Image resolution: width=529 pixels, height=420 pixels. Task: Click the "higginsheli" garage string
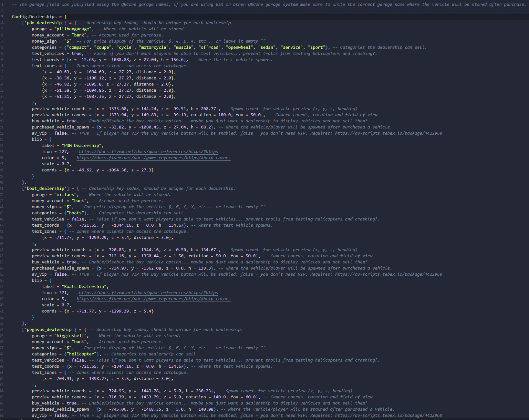[70, 336]
